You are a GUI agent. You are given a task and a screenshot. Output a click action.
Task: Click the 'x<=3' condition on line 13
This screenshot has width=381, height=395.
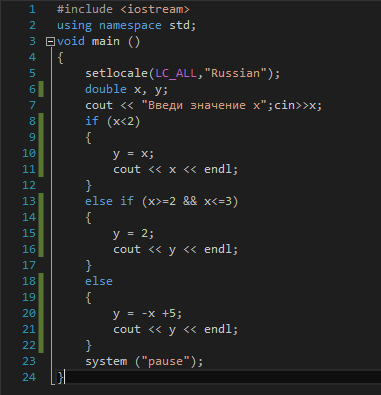218,201
